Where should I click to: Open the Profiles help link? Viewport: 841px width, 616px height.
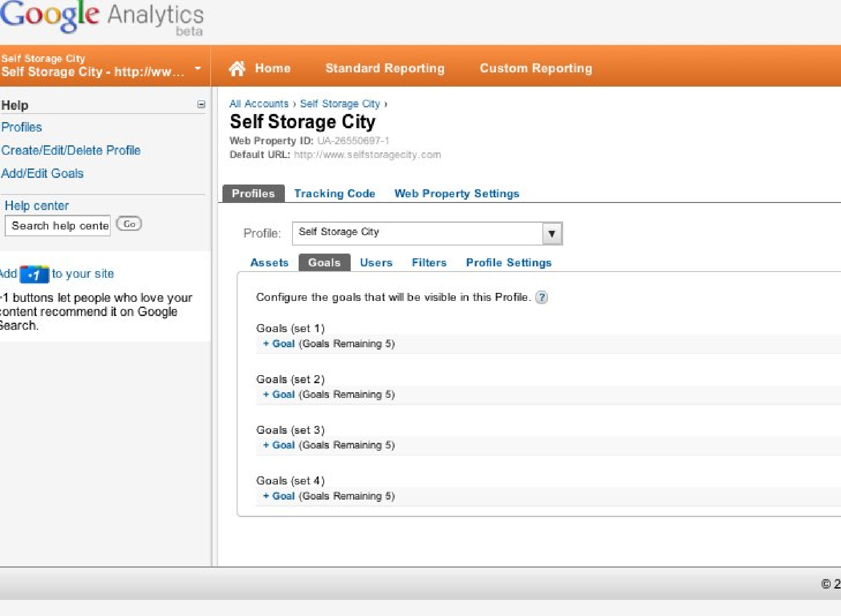[x=22, y=127]
